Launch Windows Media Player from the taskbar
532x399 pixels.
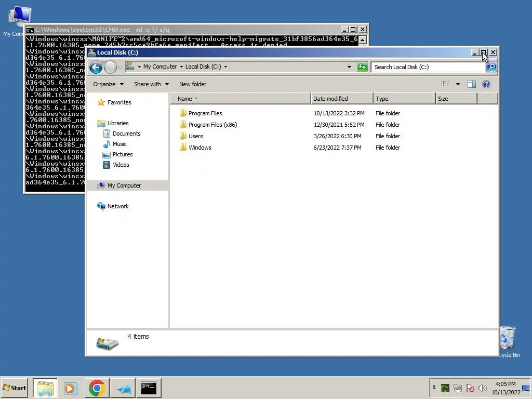(71, 388)
